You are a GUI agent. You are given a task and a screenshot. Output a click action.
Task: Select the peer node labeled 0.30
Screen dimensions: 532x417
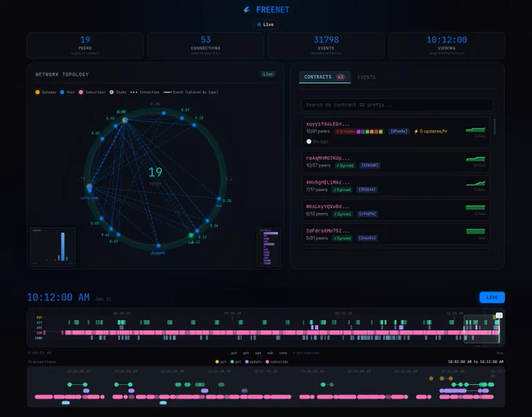click(x=219, y=199)
